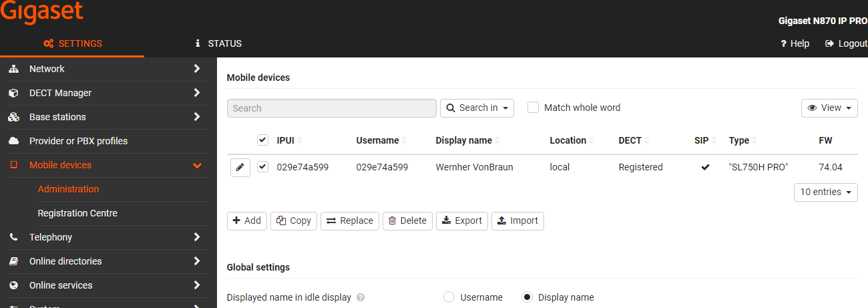Switch to the STATUS tab

pyautogui.click(x=218, y=43)
